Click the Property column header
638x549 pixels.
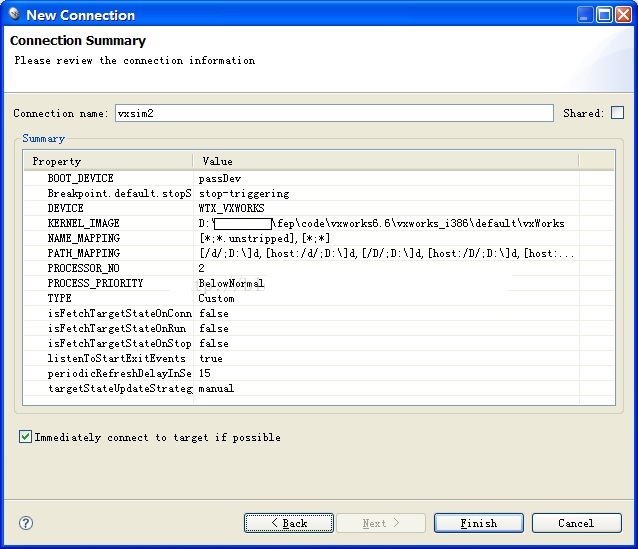[108, 161]
